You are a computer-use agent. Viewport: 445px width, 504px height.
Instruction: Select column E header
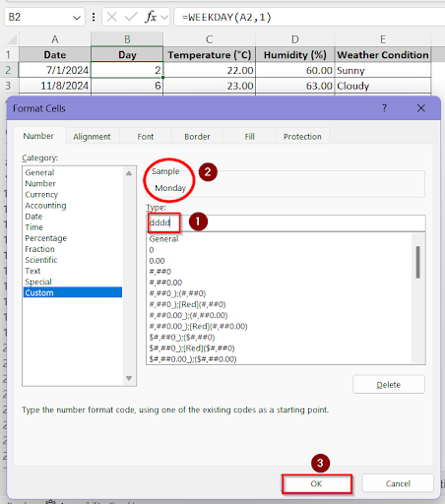click(383, 39)
